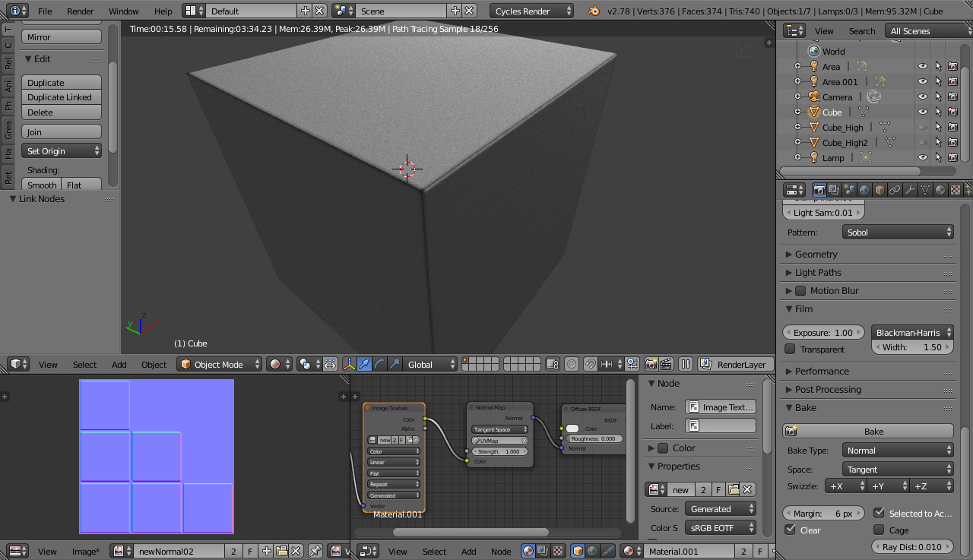Screen dimensions: 973x560
Task: Click the Select menu in the 3D viewport header
Action: coord(84,365)
